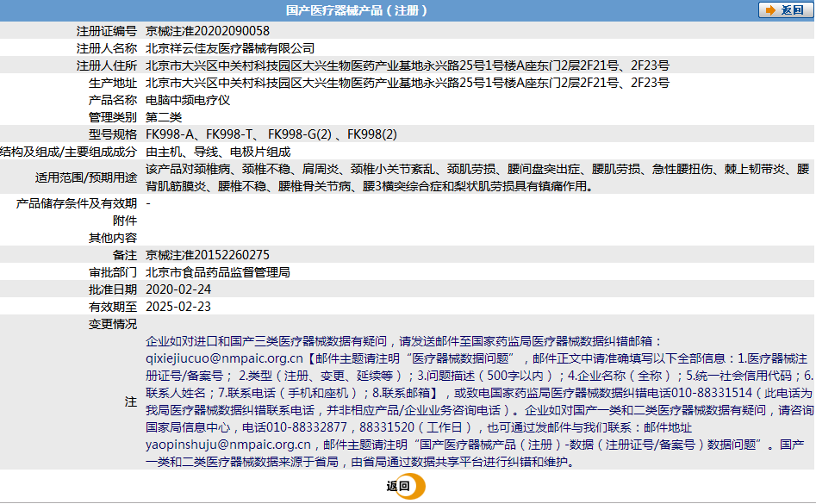Screen dimensions: 816x504
Task: Select remark value 京械注准20152260275
Action: point(208,255)
